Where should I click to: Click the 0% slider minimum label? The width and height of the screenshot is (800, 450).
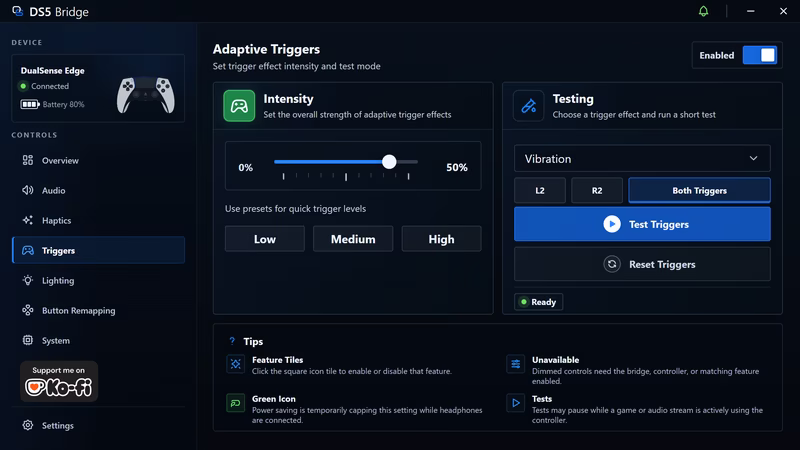(x=245, y=167)
